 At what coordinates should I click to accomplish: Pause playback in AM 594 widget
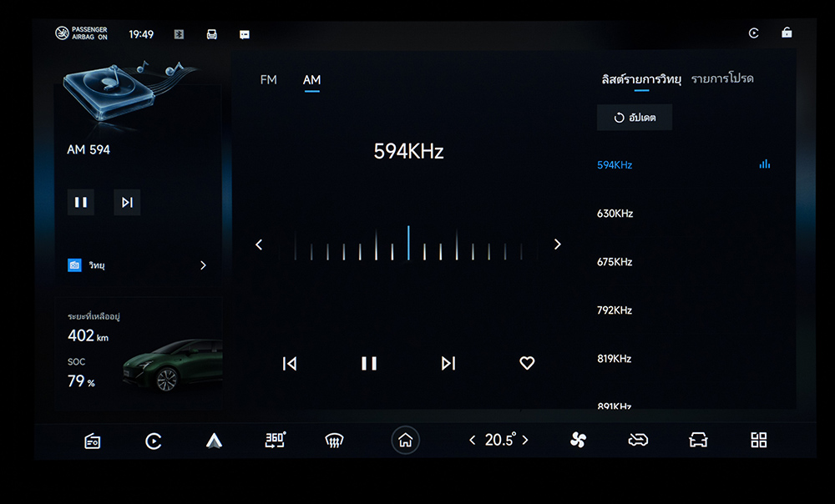tap(81, 202)
